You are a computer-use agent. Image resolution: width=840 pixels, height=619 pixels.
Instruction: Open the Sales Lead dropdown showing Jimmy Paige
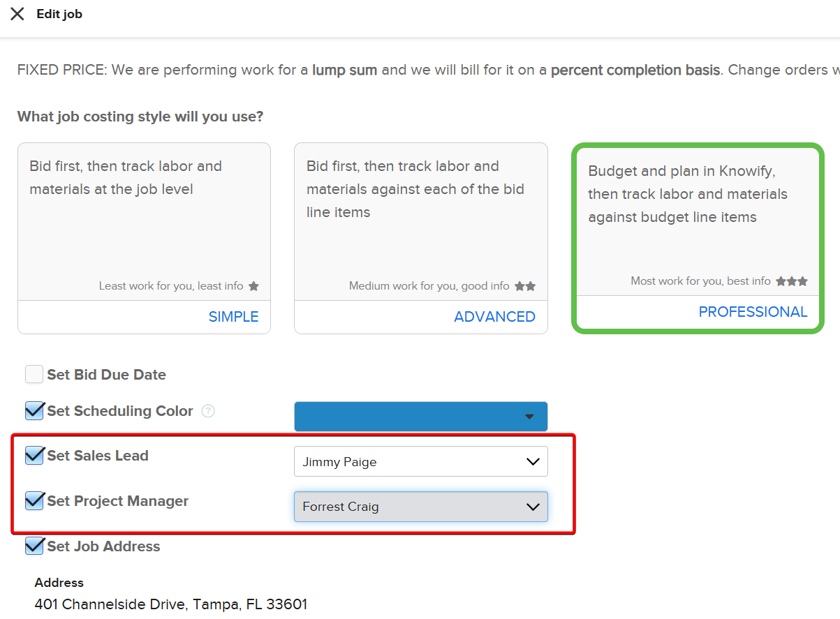pos(420,461)
